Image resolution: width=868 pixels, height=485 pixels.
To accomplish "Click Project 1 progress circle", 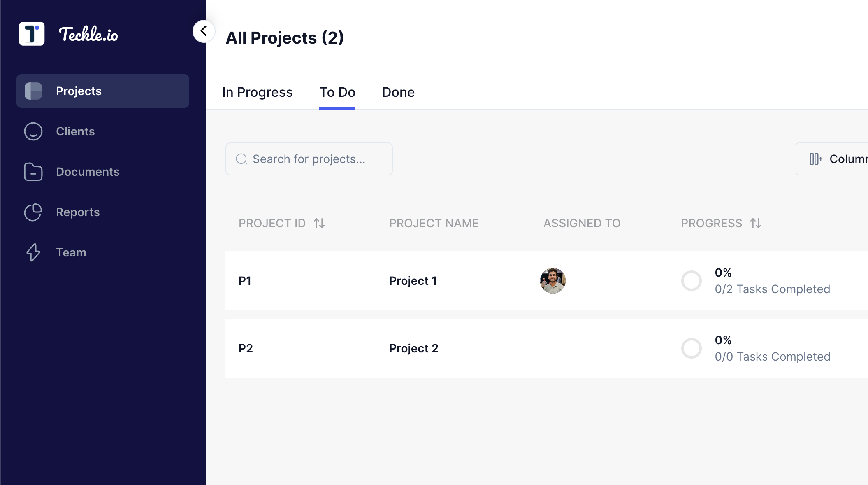I will point(691,281).
